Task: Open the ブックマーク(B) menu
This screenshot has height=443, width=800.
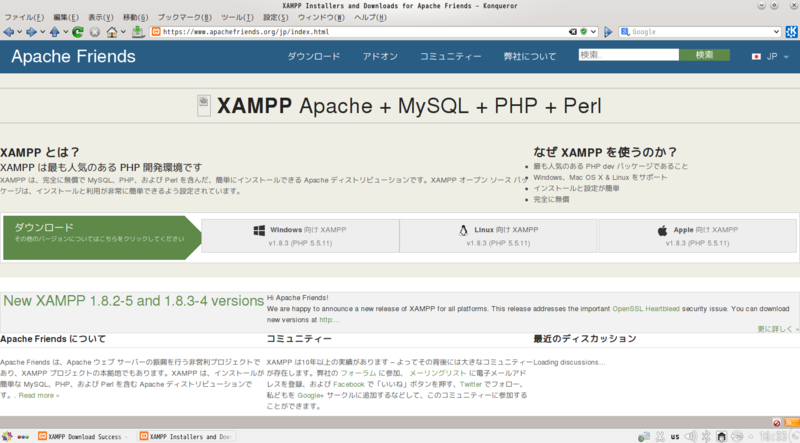Action: [184, 17]
